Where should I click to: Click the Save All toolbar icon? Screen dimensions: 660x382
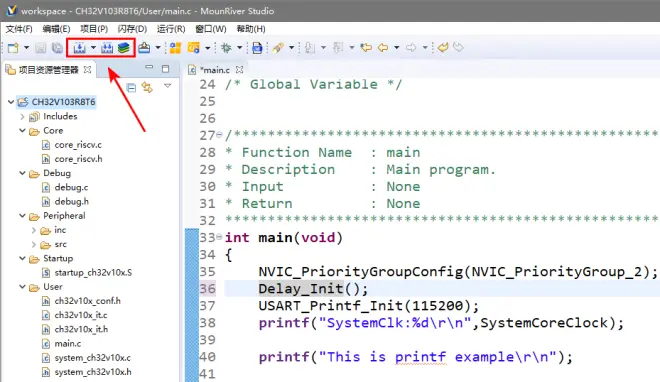(57, 48)
